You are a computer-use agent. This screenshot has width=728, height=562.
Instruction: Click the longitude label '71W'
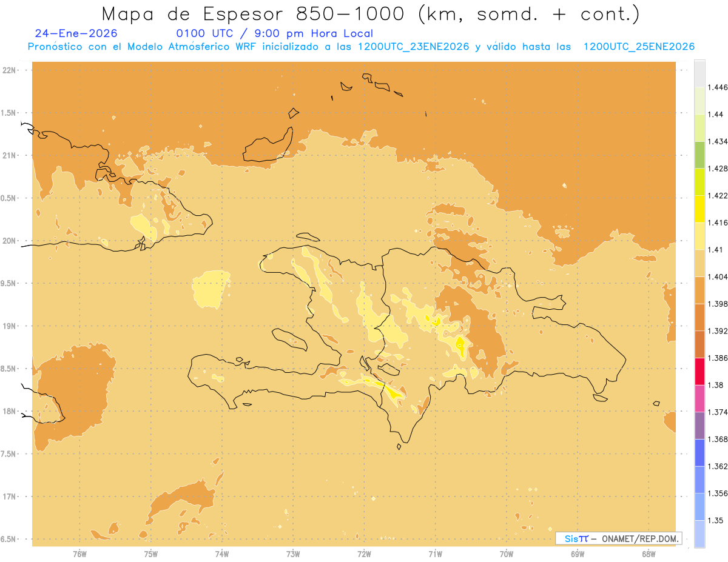pyautogui.click(x=435, y=554)
